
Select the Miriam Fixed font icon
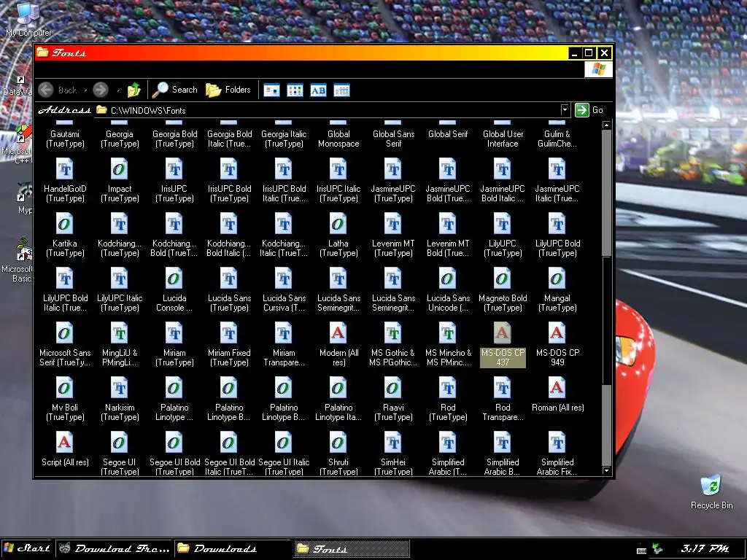click(x=228, y=333)
